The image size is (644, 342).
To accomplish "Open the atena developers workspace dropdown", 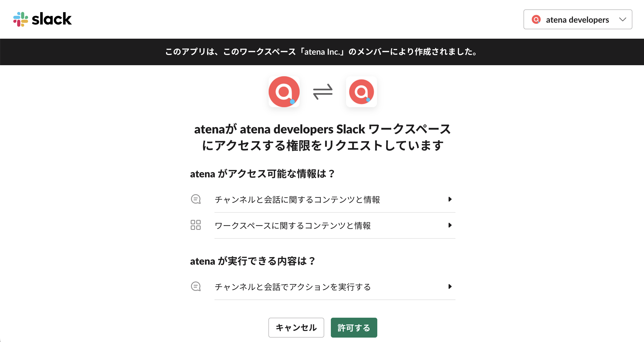I will (x=578, y=19).
